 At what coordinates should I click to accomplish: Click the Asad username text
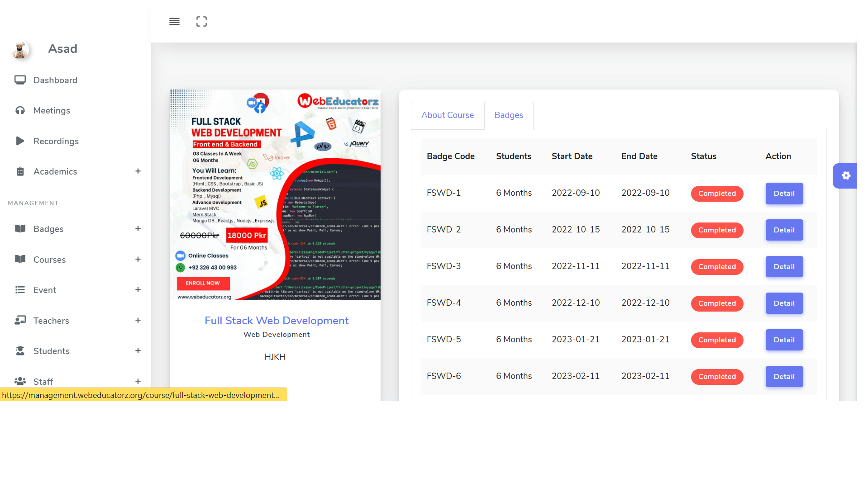pos(63,49)
